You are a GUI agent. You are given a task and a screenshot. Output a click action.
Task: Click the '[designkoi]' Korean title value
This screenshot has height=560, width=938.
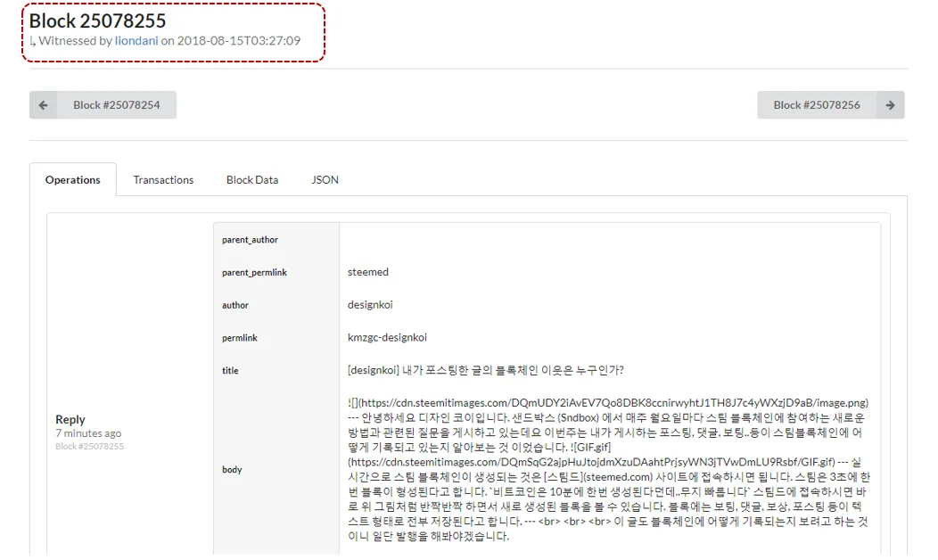click(x=486, y=370)
